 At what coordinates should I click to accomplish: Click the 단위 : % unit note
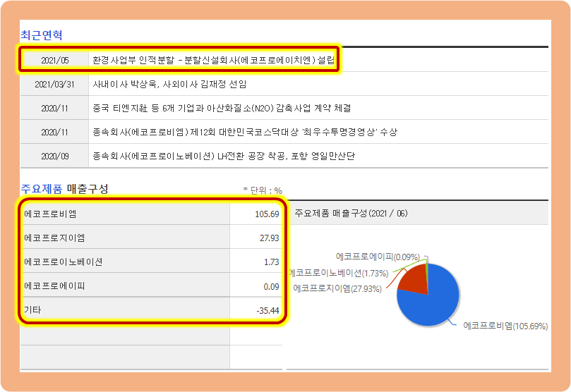[263, 190]
